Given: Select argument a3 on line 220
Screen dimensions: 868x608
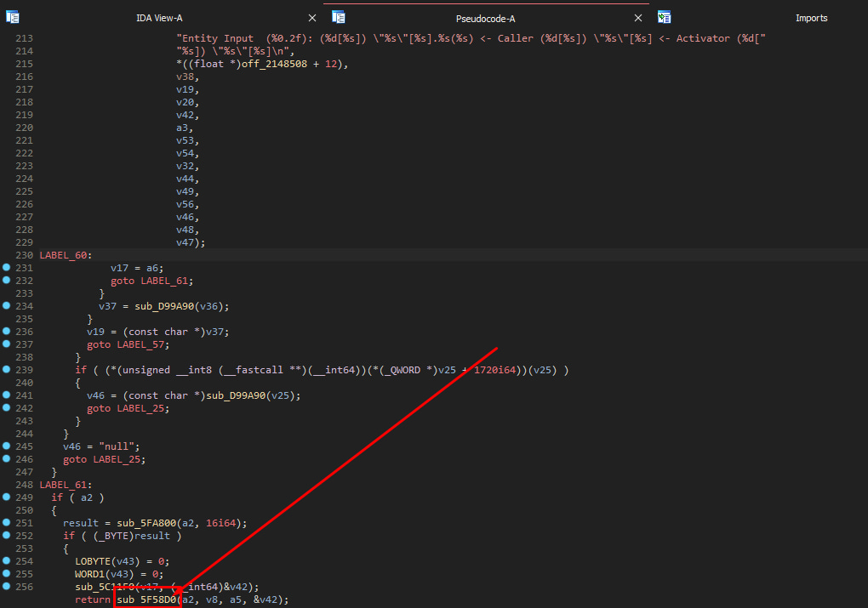Looking at the screenshot, I should tap(182, 128).
